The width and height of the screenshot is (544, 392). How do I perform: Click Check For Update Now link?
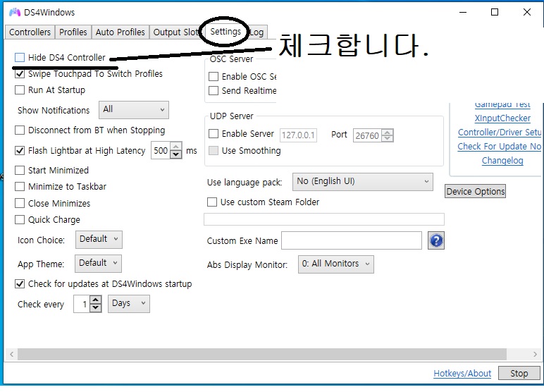(499, 146)
